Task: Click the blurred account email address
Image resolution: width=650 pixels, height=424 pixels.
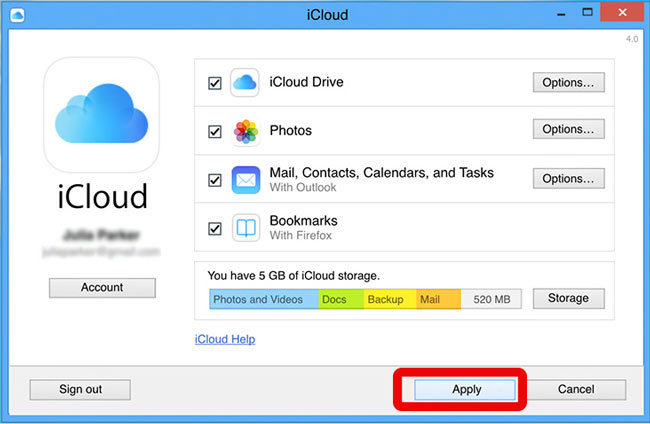Action: pyautogui.click(x=101, y=252)
